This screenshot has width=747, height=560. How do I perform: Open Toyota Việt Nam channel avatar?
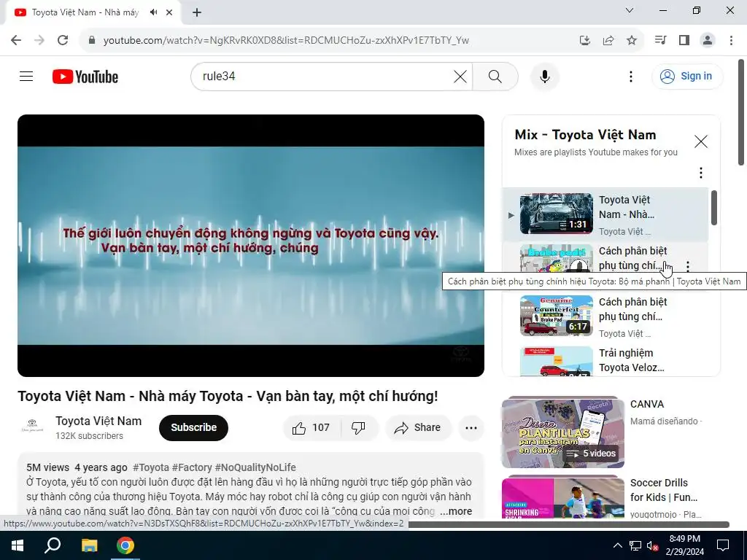[32, 426]
